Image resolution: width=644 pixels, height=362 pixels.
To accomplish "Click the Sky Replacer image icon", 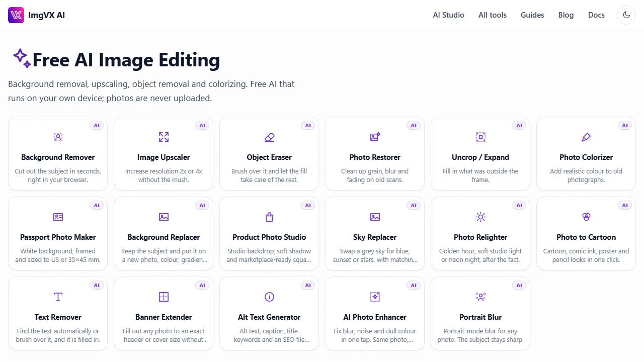I will [x=375, y=217].
